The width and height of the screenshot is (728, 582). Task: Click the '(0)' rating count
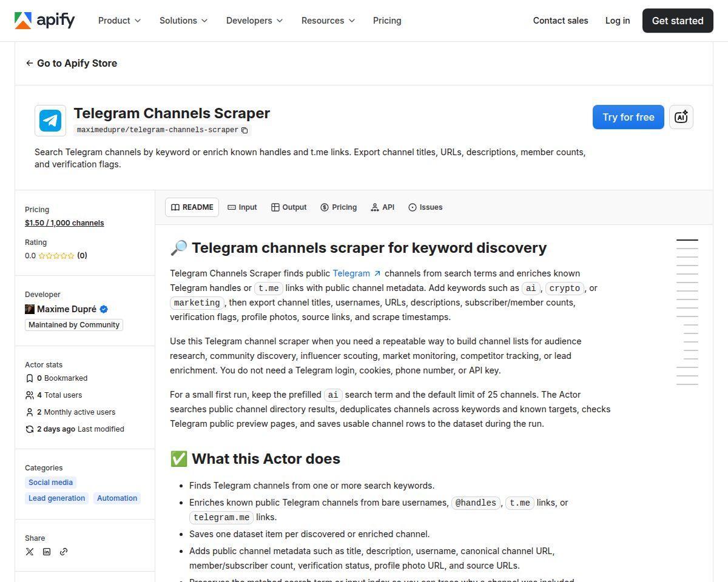[x=82, y=256]
